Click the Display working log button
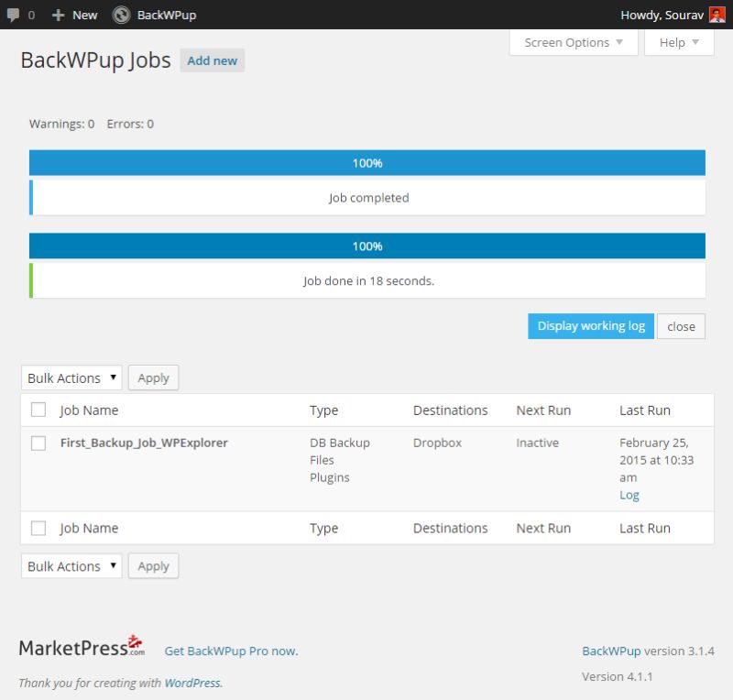733x700 pixels. pos(591,326)
